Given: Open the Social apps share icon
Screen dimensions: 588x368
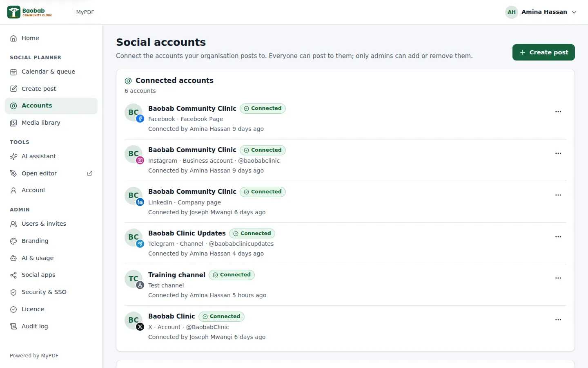Looking at the screenshot, I should pyautogui.click(x=13, y=275).
